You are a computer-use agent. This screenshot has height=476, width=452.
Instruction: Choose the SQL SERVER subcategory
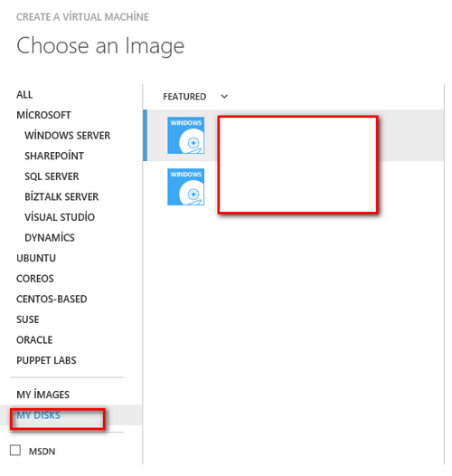pyautogui.click(x=52, y=176)
